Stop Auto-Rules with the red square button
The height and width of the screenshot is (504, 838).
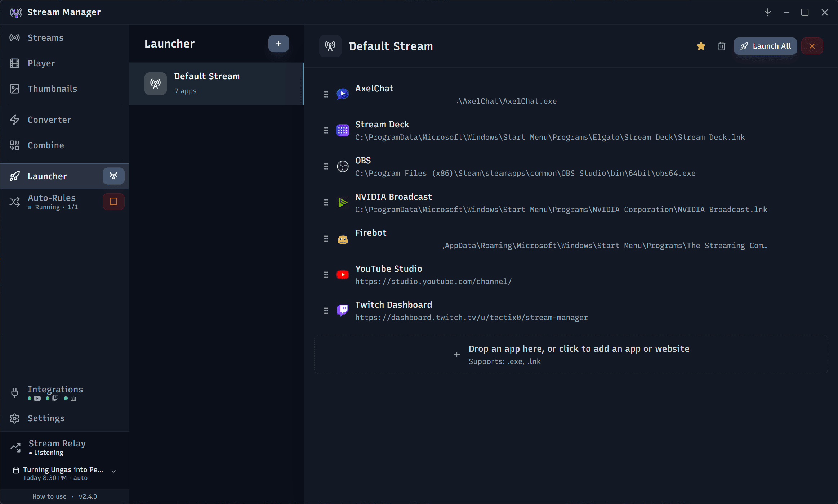pyautogui.click(x=113, y=202)
